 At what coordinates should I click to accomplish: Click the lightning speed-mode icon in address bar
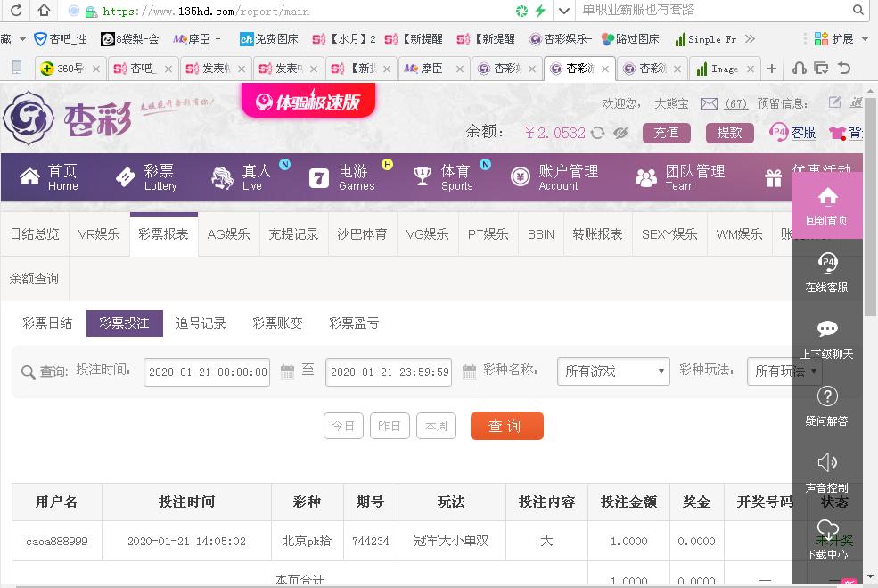540,11
